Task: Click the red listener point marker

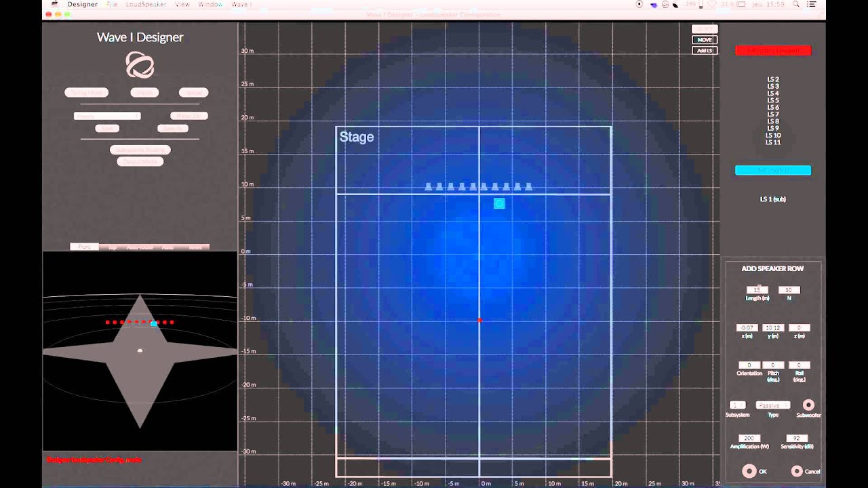Action: click(479, 320)
